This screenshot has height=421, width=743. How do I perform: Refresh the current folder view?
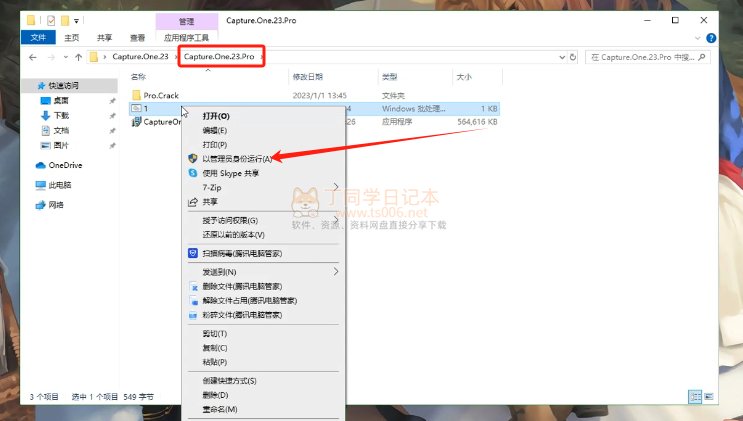(x=573, y=57)
